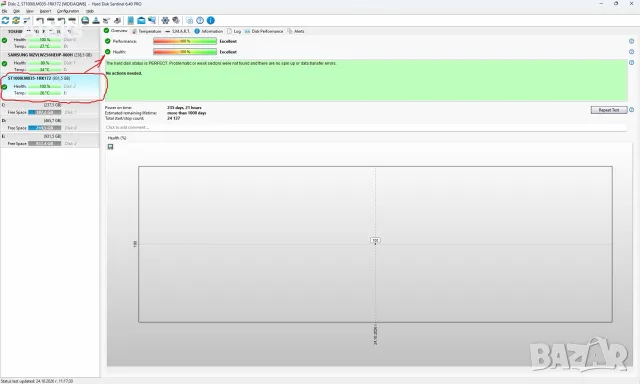640x384 pixels.
Task: Open the Disk menu
Action: (16, 11)
